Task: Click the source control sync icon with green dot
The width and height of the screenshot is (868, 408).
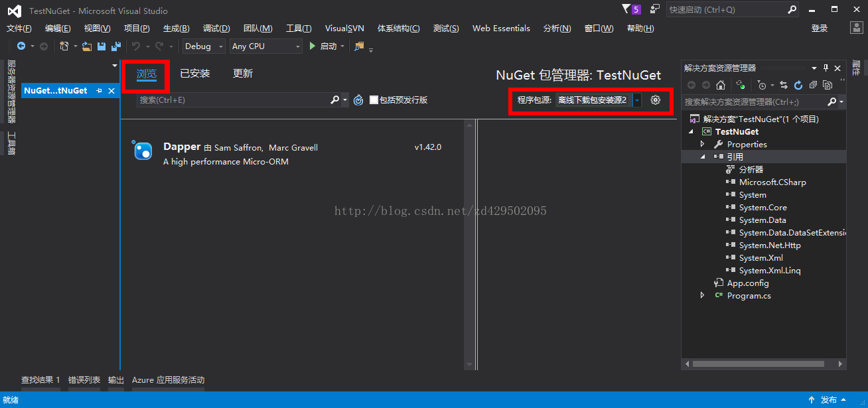Action: click(741, 85)
